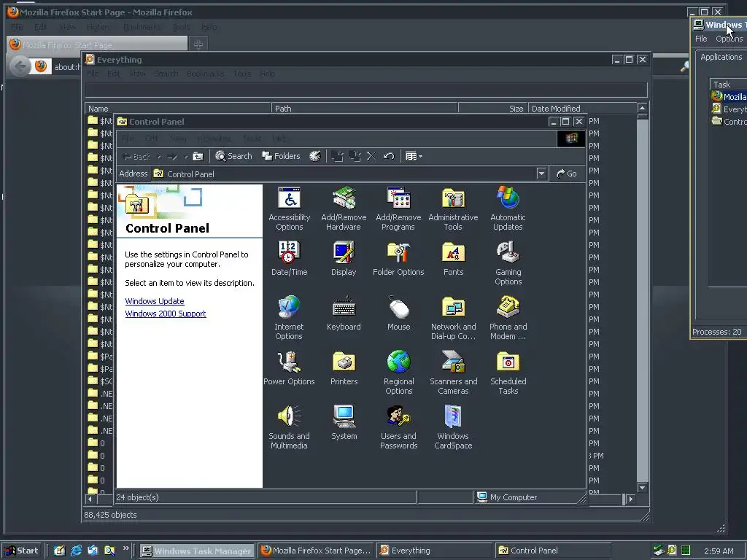
Task: Launch Internet Explorer from quick launch
Action: coord(76,551)
